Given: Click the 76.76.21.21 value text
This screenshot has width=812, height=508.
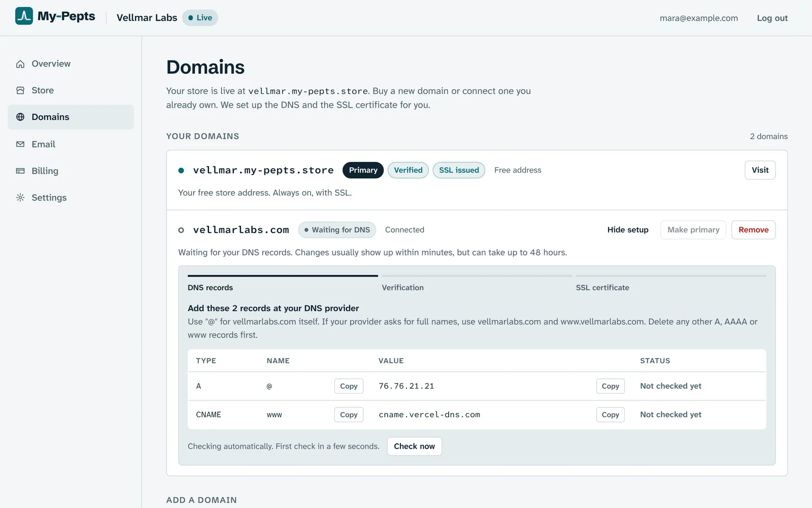Looking at the screenshot, I should [407, 386].
